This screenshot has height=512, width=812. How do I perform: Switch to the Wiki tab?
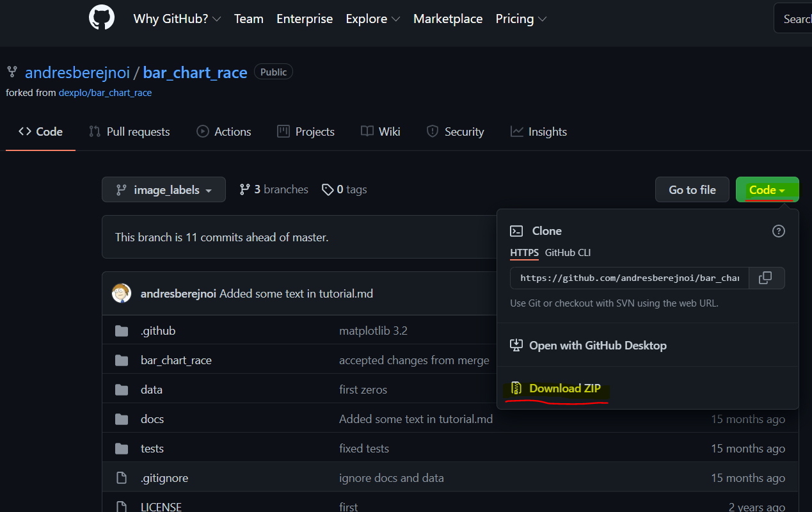[x=380, y=132]
